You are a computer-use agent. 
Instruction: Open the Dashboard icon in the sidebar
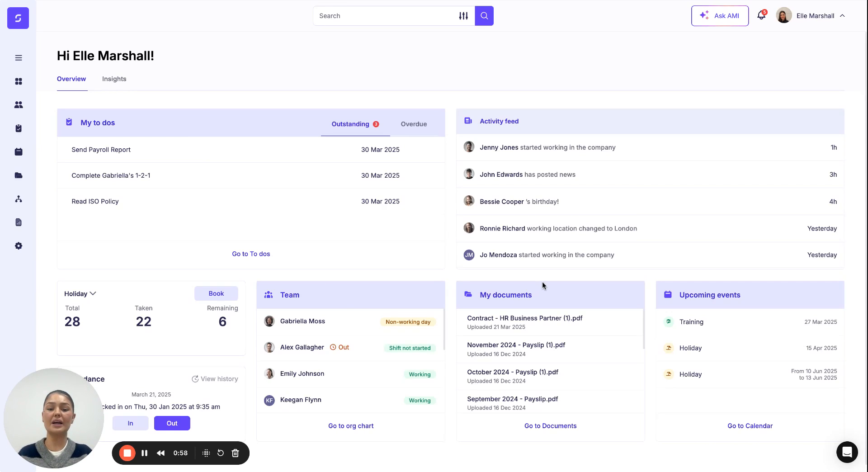tap(18, 81)
